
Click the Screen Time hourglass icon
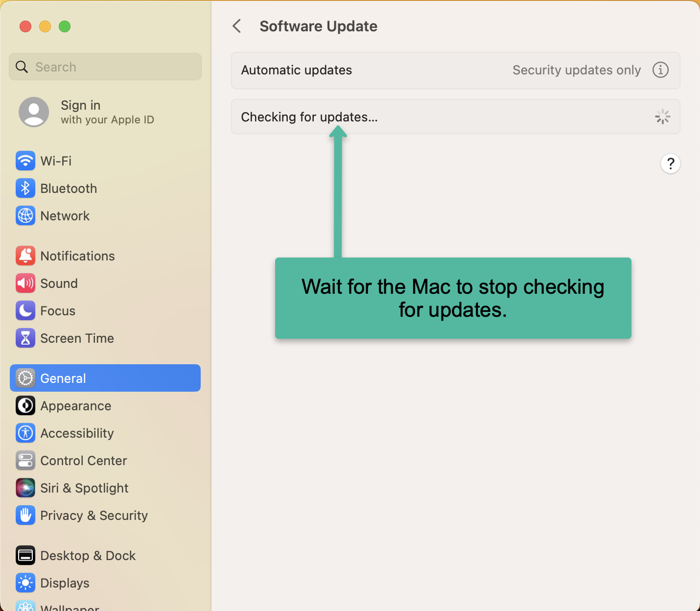click(x=25, y=338)
